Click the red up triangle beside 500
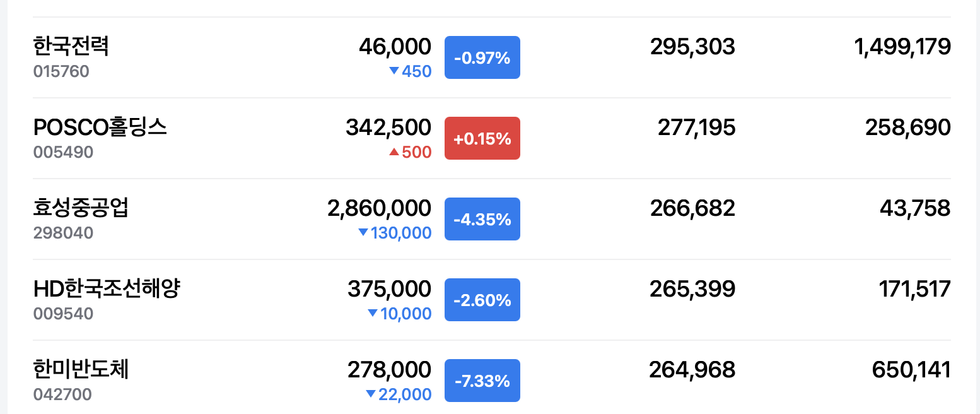 tap(394, 151)
